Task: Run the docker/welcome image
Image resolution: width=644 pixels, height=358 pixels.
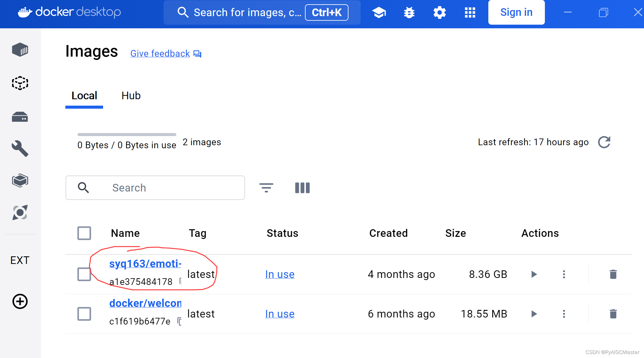Action: [534, 314]
